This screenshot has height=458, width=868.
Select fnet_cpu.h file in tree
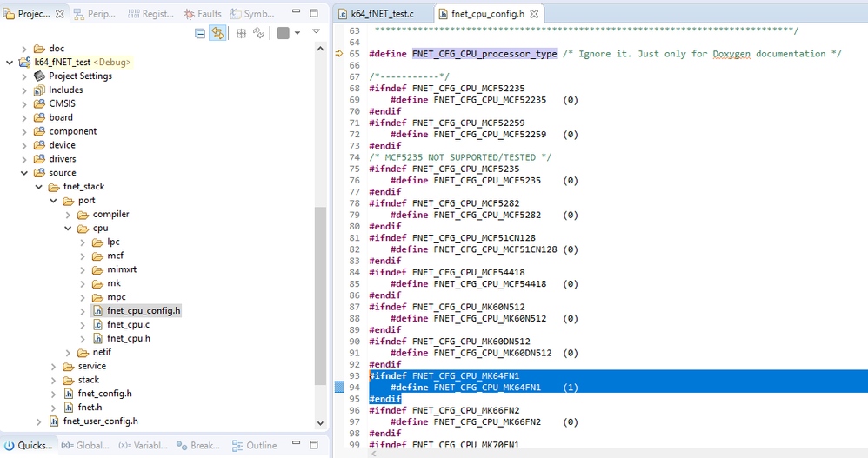point(129,339)
